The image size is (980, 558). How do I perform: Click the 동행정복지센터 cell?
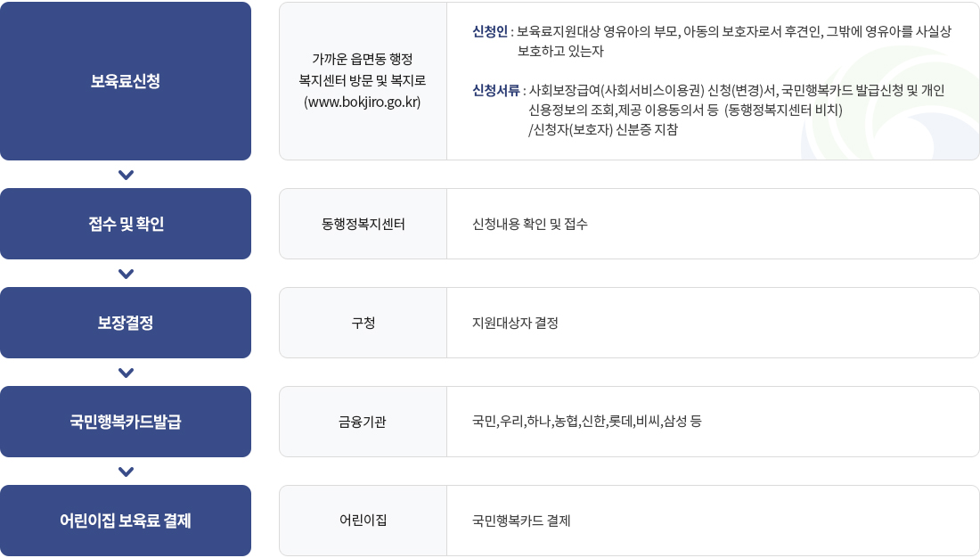(x=363, y=224)
